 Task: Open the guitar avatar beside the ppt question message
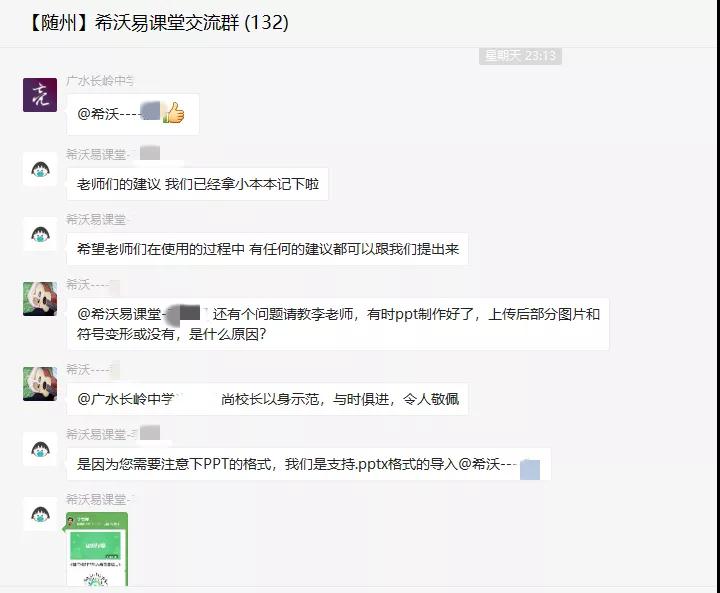click(40, 299)
